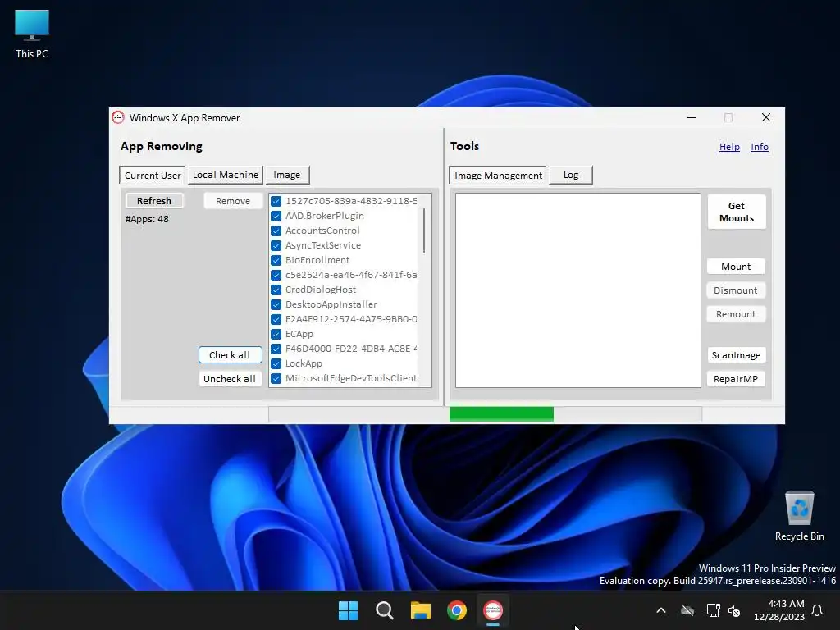Image resolution: width=840 pixels, height=630 pixels.
Task: Click the muted volume tray icon
Action: point(734,610)
